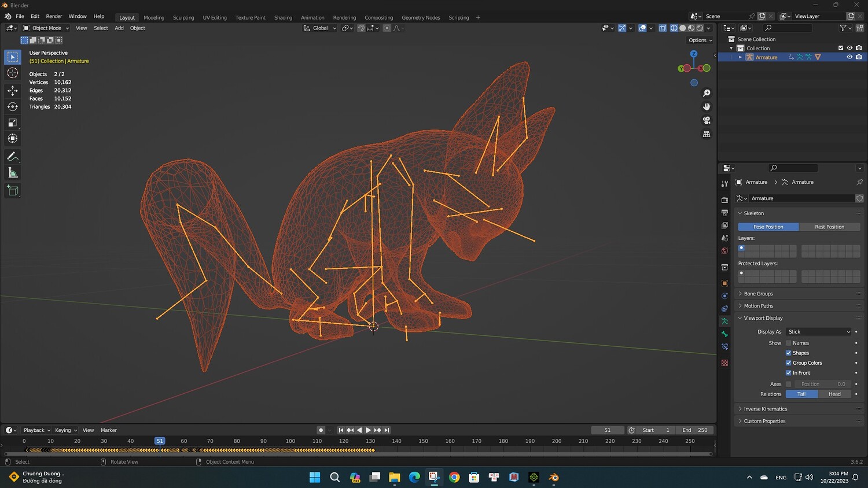Switch to the Scripting workspace tab
Image resolution: width=868 pixels, height=488 pixels.
click(459, 17)
